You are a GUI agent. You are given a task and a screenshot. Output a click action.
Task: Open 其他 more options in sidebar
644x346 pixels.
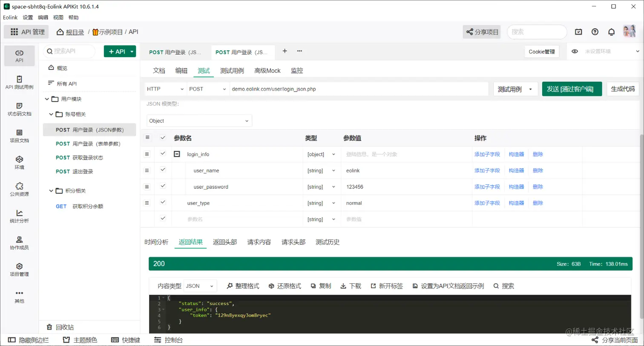point(19,297)
